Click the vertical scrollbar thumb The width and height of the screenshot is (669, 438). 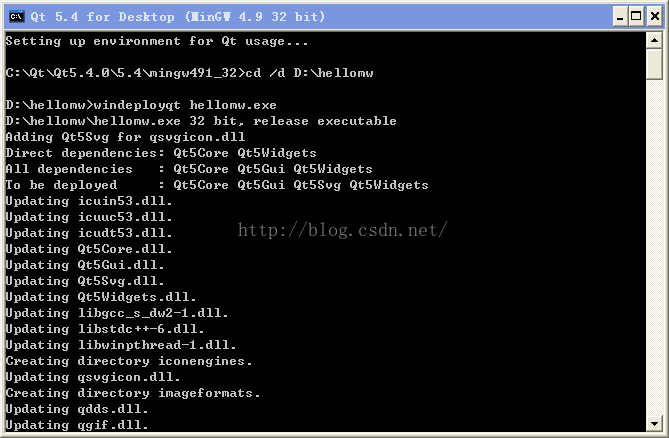(x=655, y=64)
